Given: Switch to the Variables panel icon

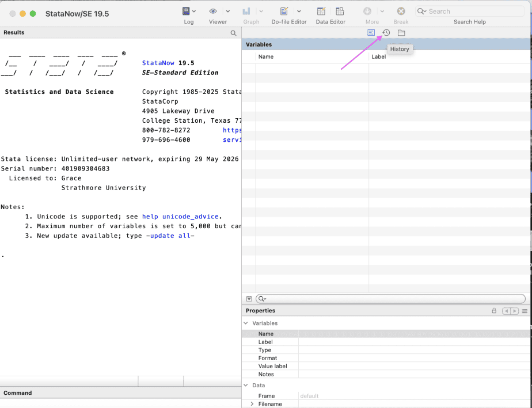Looking at the screenshot, I should [371, 33].
